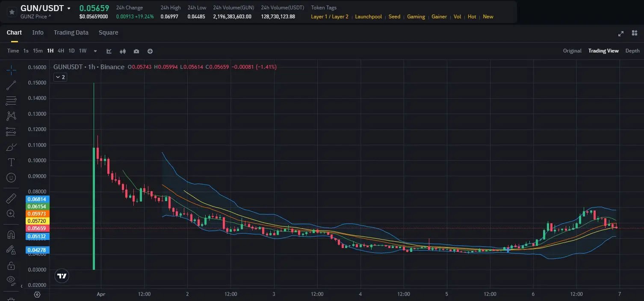Image resolution: width=644 pixels, height=301 pixels.
Task: Click the Seed token tag
Action: [x=394, y=17]
